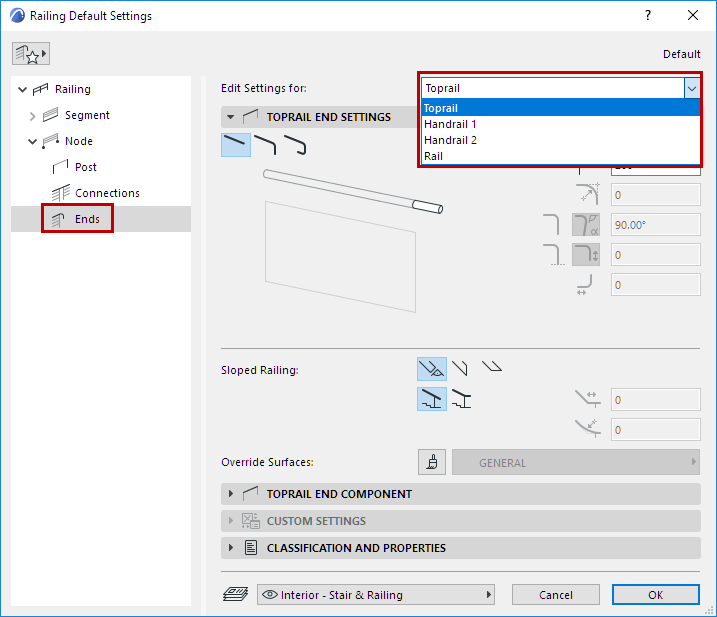Click the Railing root tree item
The height and width of the screenshot is (617, 717).
[73, 89]
